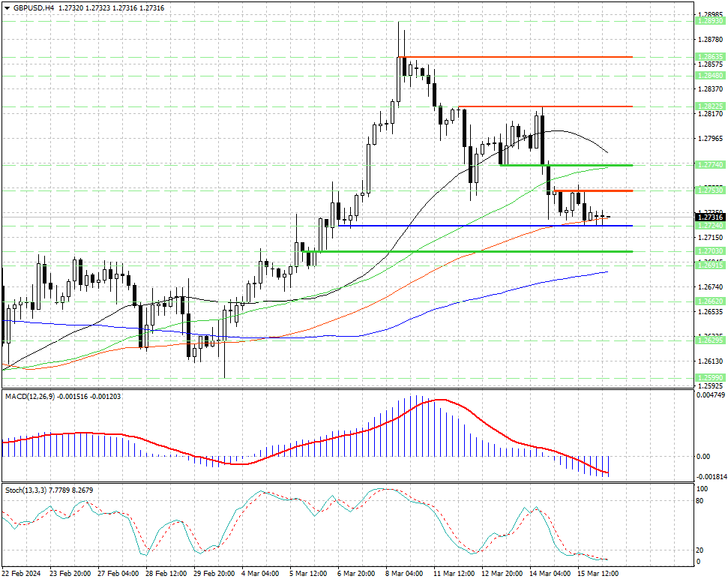
Task: Click the 1.27965 price axis value
Action: 711,139
